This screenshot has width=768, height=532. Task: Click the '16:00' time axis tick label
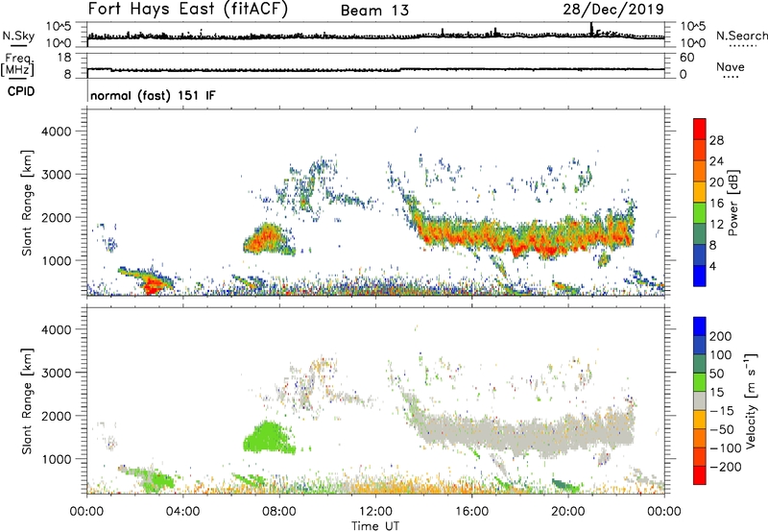471,512
